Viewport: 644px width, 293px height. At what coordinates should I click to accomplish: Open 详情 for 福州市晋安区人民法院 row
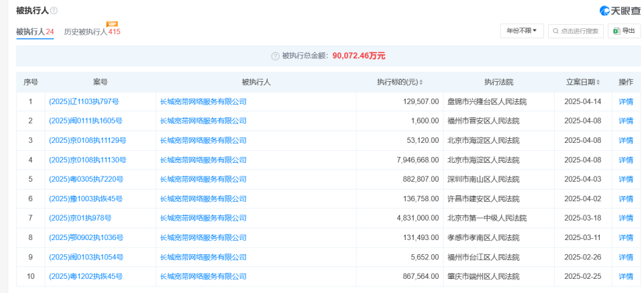point(626,121)
